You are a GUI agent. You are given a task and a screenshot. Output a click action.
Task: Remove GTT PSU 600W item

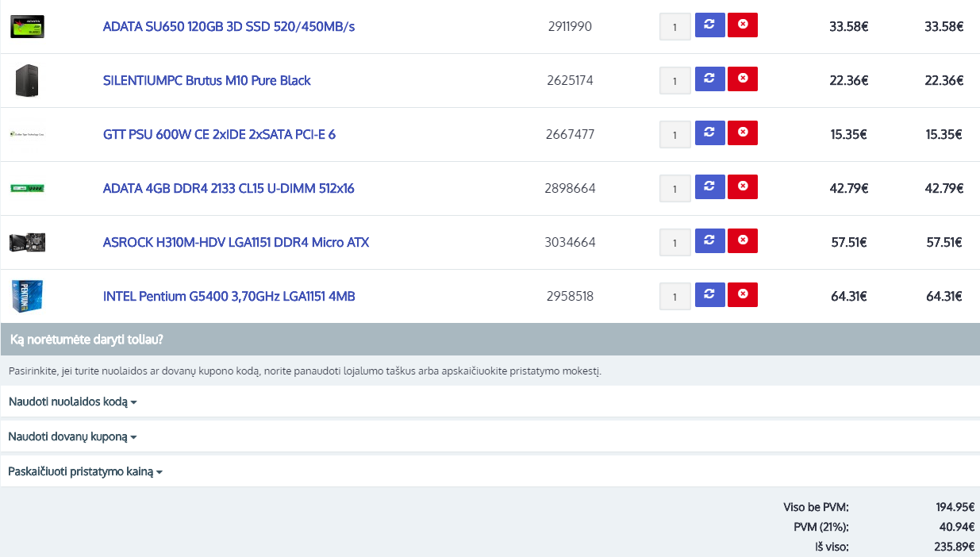coord(743,133)
